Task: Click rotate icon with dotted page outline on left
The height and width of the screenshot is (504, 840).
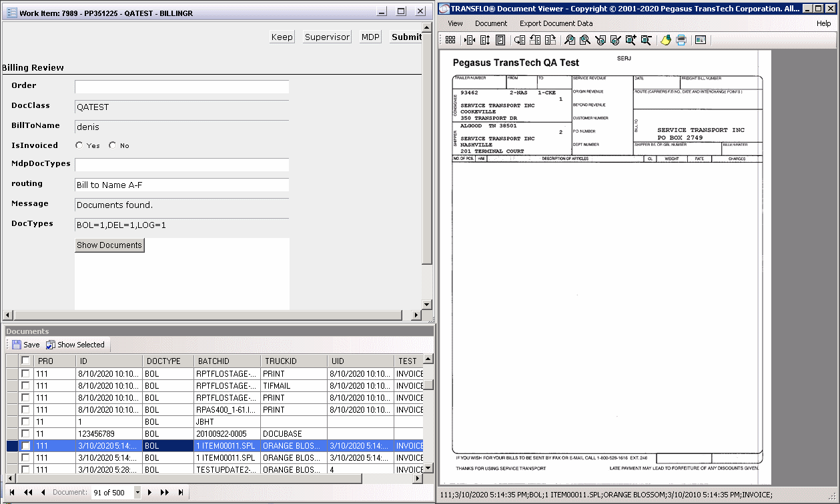Action: [x=535, y=40]
